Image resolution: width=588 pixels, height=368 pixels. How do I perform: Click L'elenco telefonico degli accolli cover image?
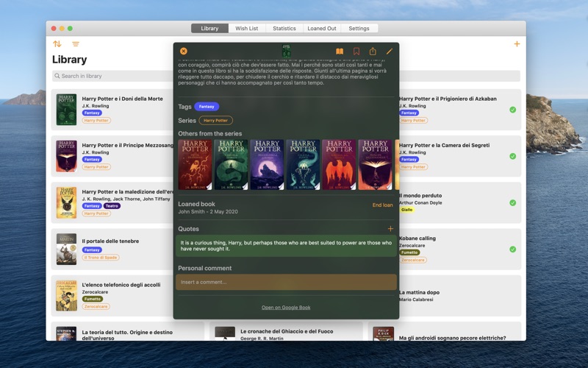[x=66, y=296]
